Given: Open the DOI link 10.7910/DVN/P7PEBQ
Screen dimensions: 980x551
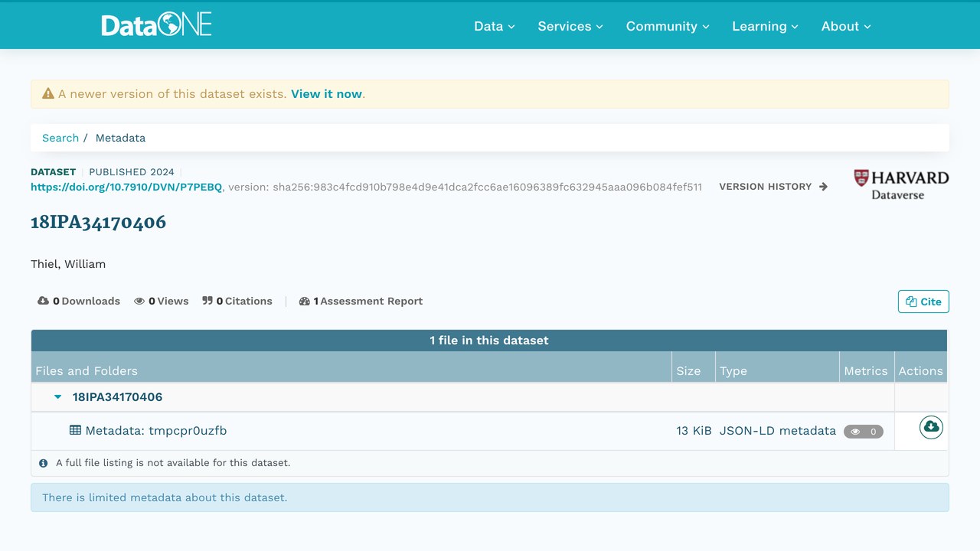Looking at the screenshot, I should coord(126,187).
